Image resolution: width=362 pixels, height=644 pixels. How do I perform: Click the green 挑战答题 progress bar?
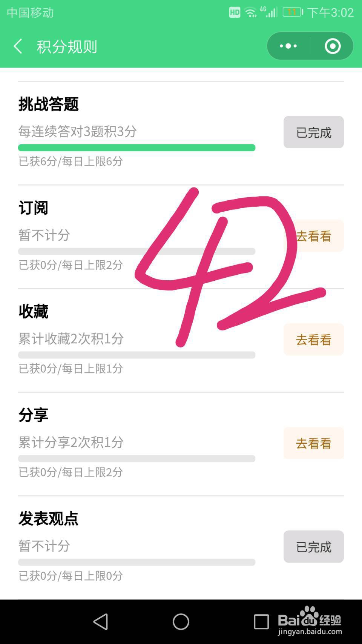click(137, 148)
